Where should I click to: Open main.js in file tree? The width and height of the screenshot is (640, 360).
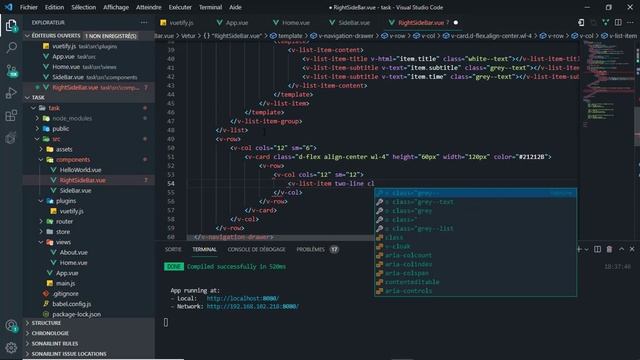click(x=65, y=283)
